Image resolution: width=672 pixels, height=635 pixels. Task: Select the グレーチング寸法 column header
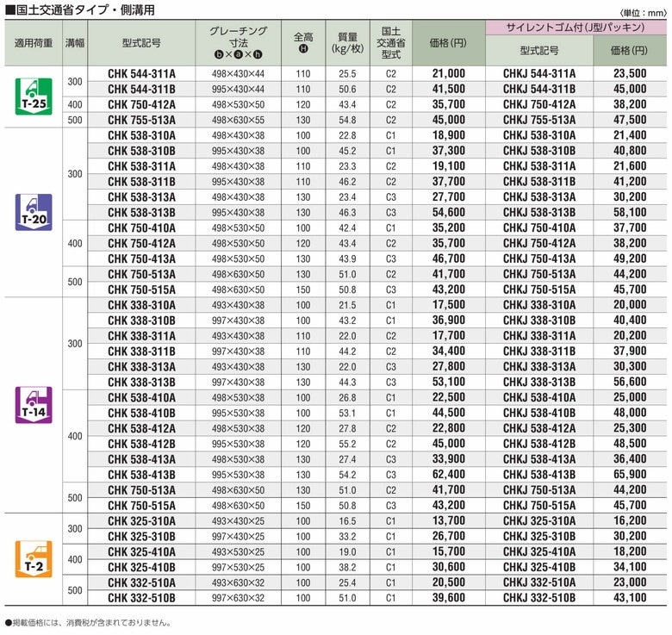click(x=239, y=35)
